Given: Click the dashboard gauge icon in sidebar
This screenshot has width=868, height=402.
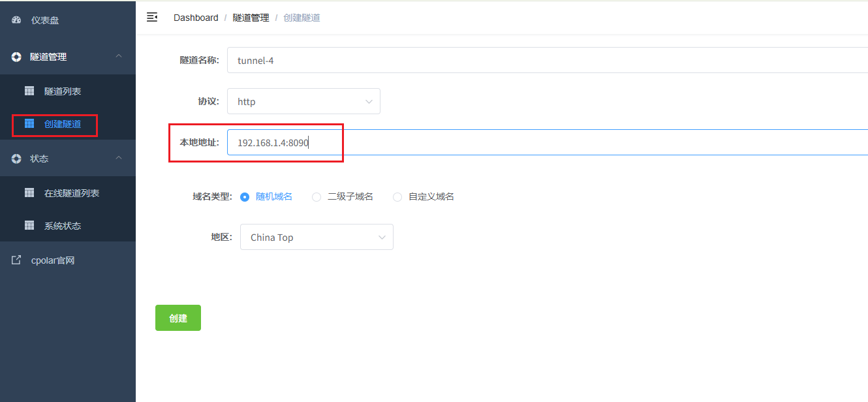Looking at the screenshot, I should coord(16,20).
